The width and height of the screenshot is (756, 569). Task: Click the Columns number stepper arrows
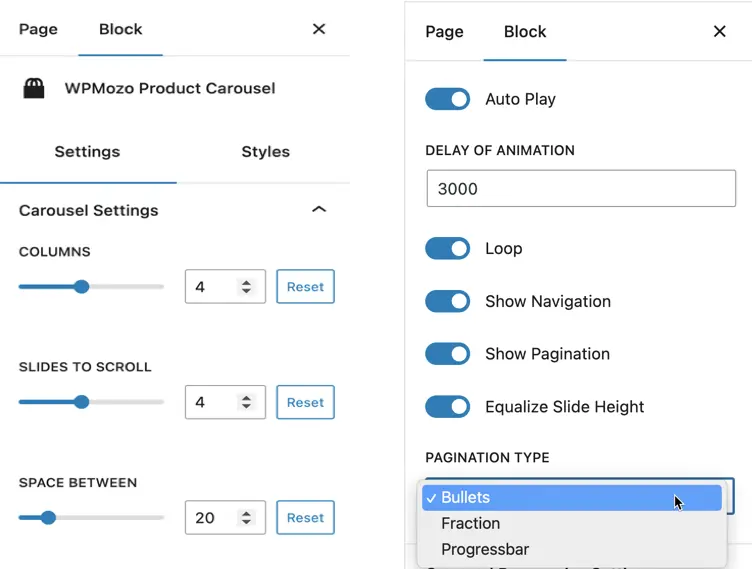pyautogui.click(x=246, y=287)
